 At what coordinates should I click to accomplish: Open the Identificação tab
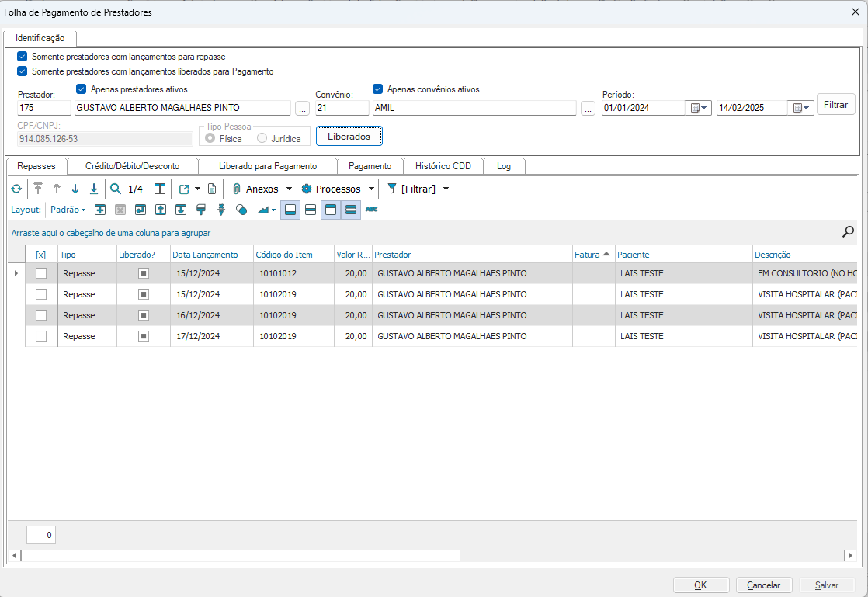pyautogui.click(x=40, y=38)
